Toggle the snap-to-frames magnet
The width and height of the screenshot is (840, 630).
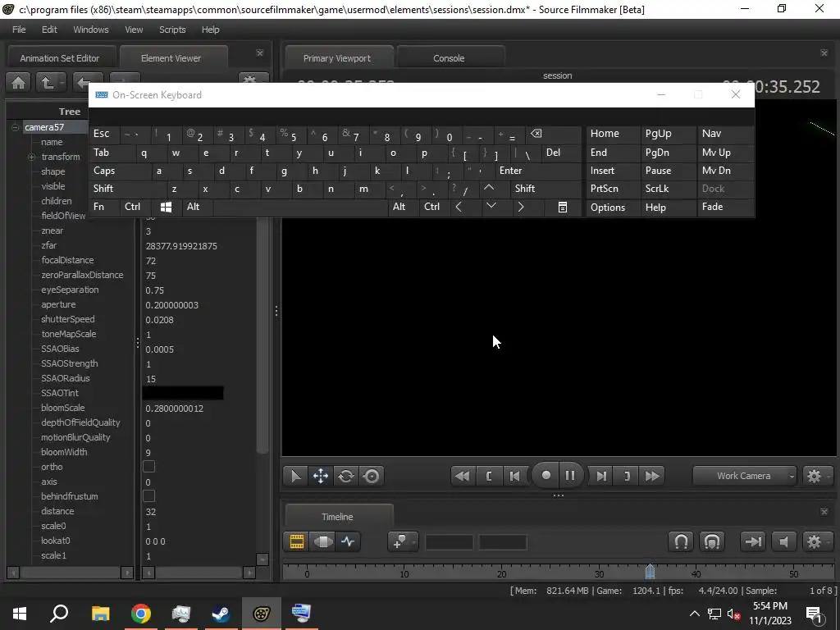pyautogui.click(x=711, y=541)
